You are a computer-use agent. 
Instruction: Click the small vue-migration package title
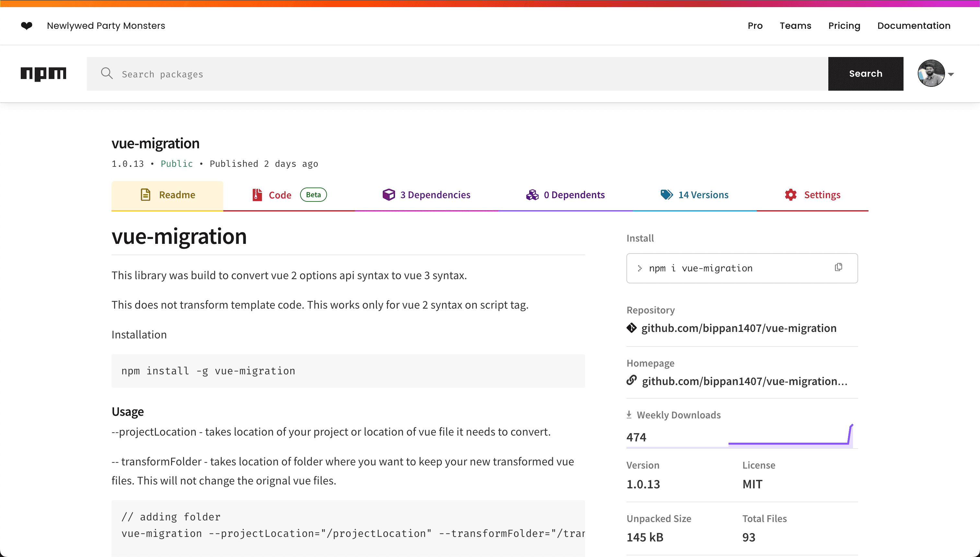(156, 143)
